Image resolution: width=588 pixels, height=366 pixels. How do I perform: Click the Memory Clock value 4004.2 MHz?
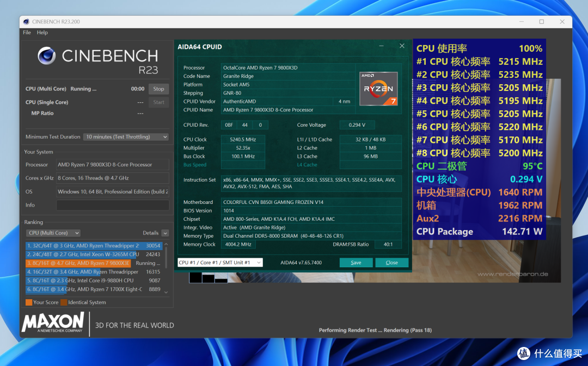238,244
